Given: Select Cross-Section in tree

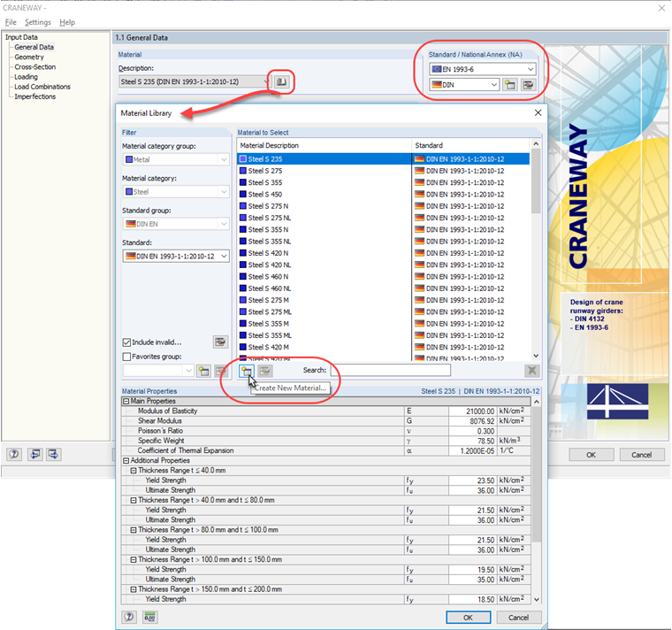Looking at the screenshot, I should tap(35, 67).
